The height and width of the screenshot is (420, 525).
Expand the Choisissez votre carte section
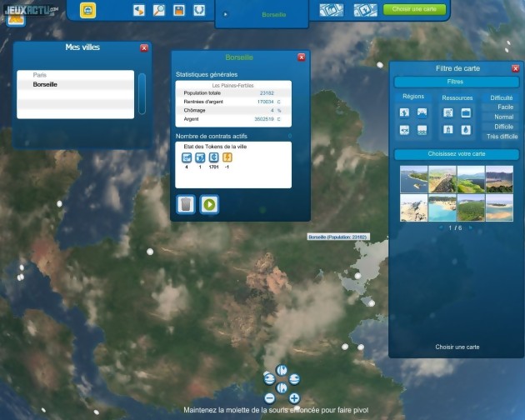(x=455, y=154)
